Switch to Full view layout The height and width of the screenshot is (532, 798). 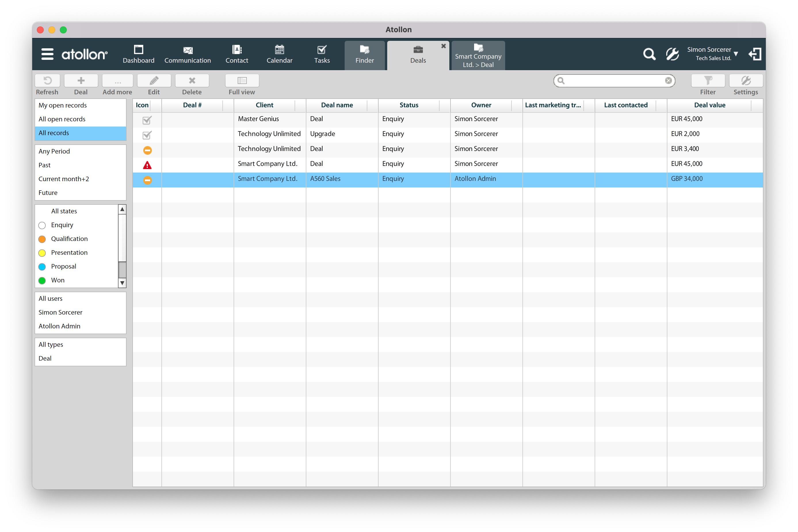click(242, 81)
